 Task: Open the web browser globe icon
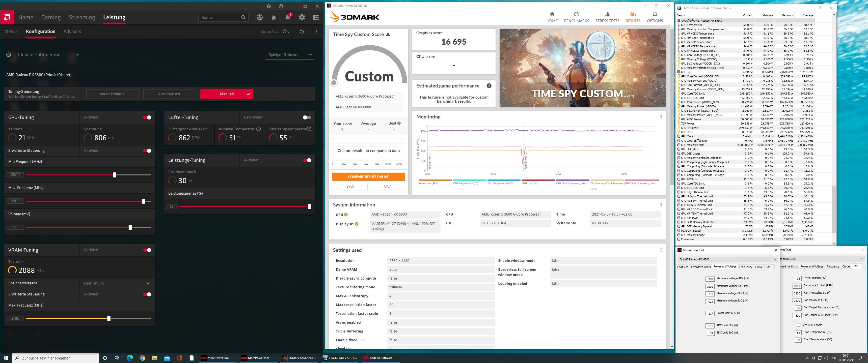[259, 17]
